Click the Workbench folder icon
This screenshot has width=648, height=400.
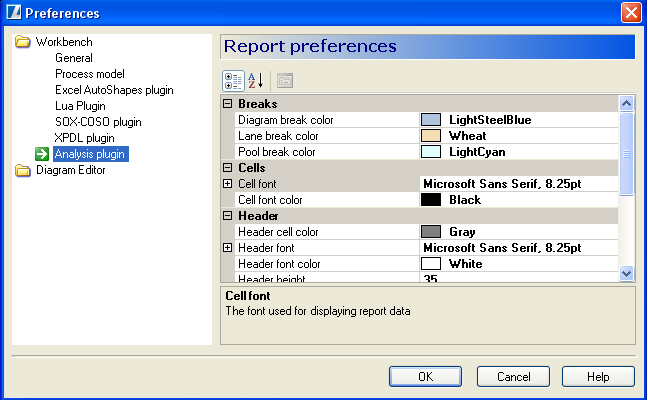click(x=23, y=42)
